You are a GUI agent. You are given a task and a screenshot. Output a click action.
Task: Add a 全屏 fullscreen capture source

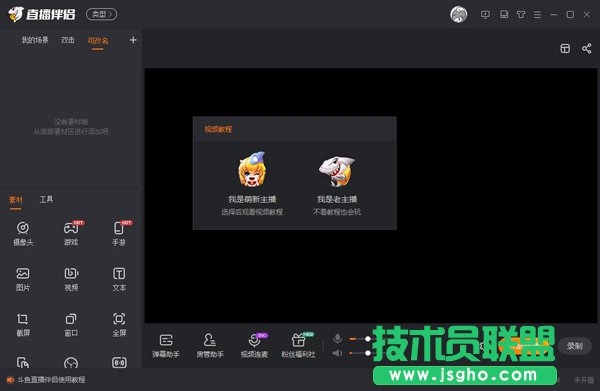click(119, 324)
